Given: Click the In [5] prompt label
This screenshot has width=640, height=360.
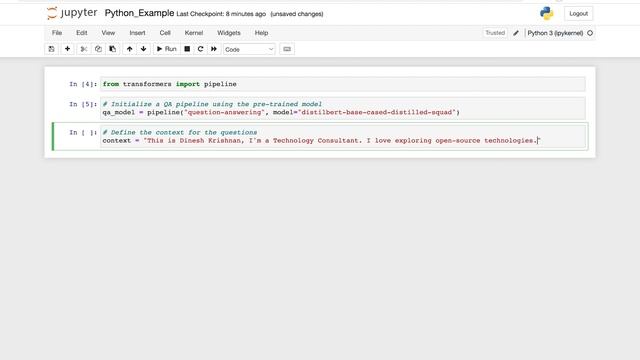Looking at the screenshot, I should (83, 104).
